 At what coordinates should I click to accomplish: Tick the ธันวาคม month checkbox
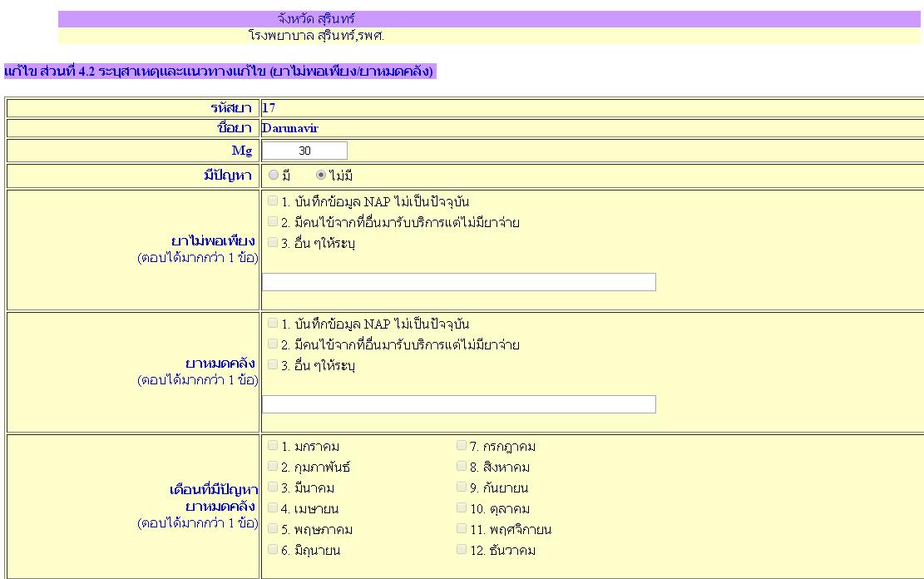click(x=462, y=549)
